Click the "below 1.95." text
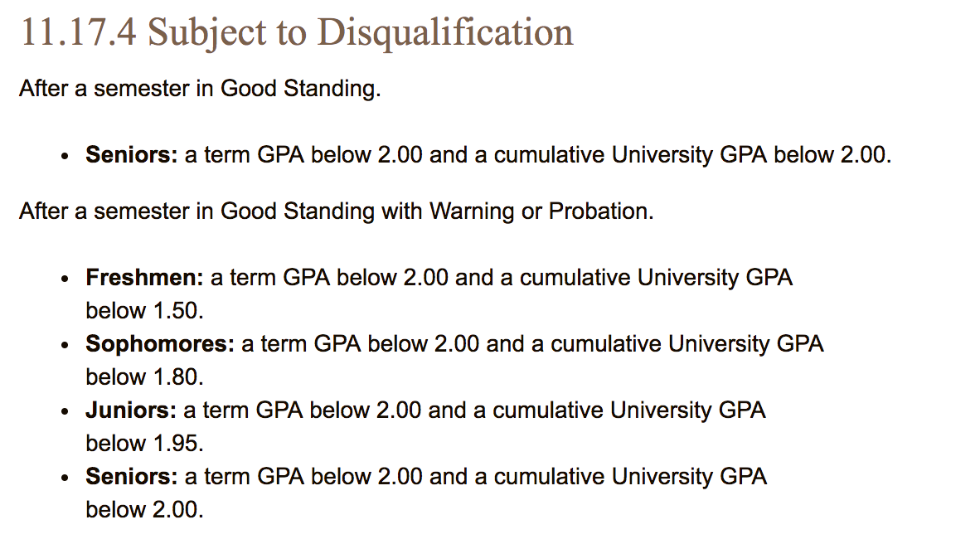 (144, 444)
